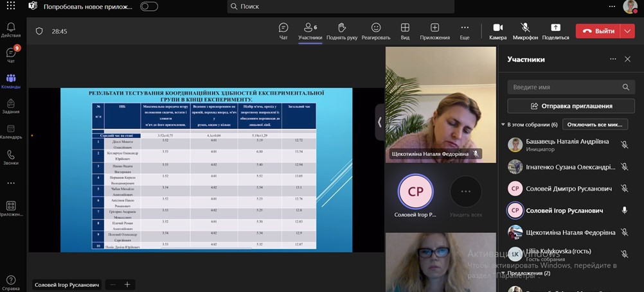
Task: Collapse В этом собрании participant list
Action: coord(503,125)
